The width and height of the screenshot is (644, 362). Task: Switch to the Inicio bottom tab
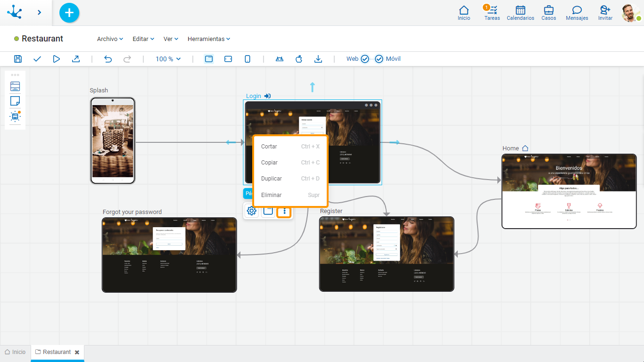tap(15, 352)
